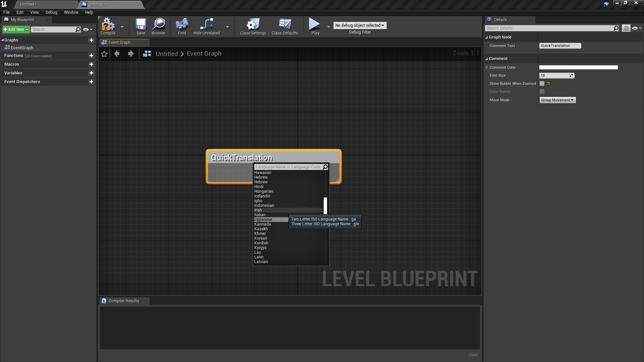Open the Debug menu
The image size is (644, 362).
coord(51,12)
